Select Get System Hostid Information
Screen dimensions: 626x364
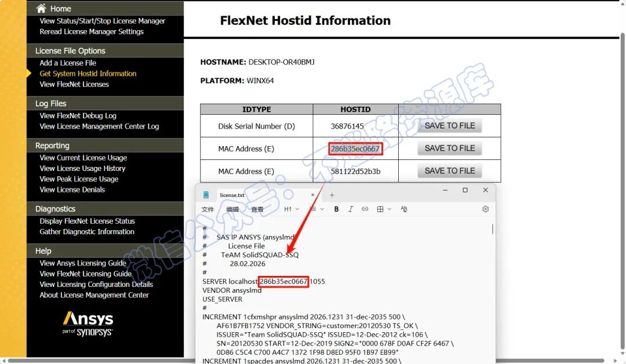88,74
